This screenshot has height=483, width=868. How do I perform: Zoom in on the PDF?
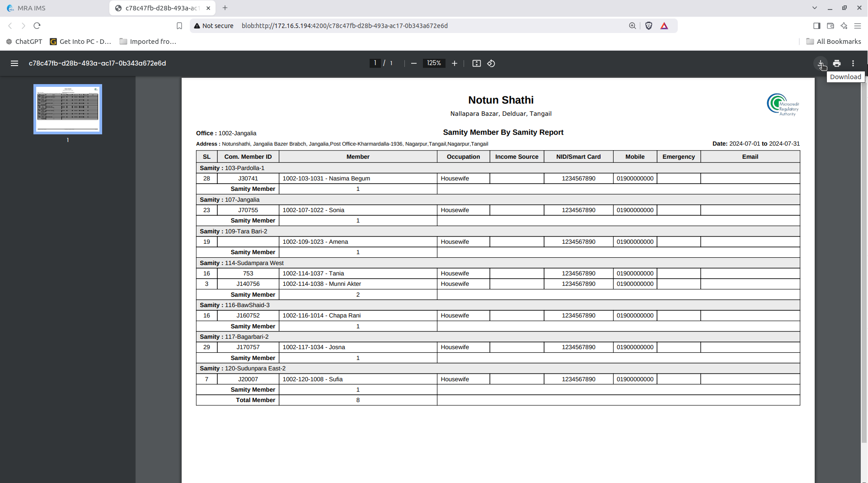coord(455,63)
